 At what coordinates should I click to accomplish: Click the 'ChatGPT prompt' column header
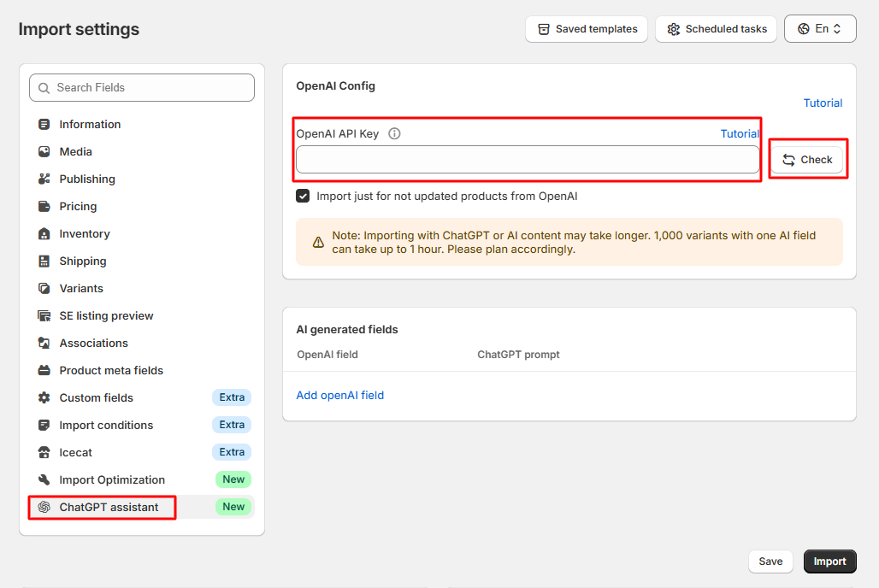coord(518,355)
